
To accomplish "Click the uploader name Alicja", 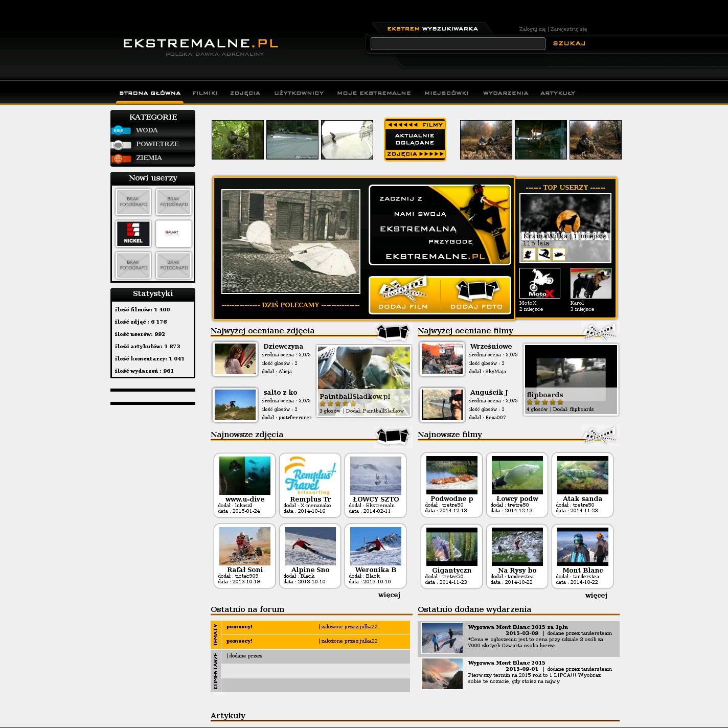I will (x=285, y=372).
